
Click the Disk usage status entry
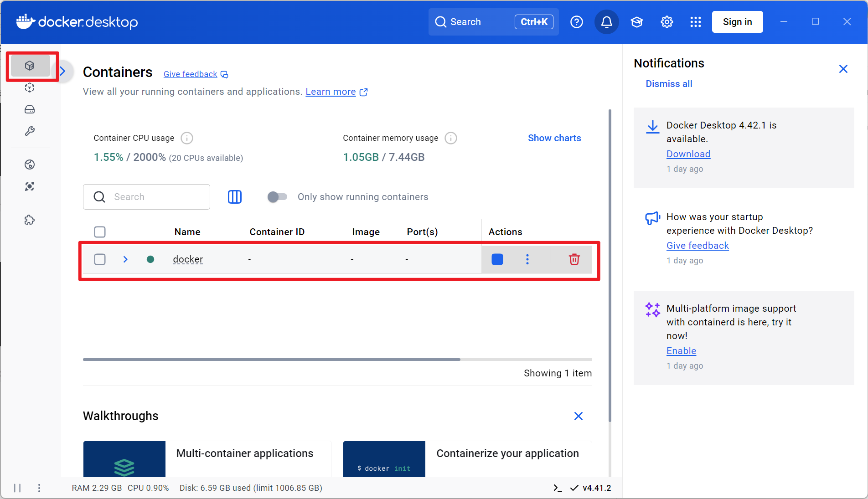(251, 488)
